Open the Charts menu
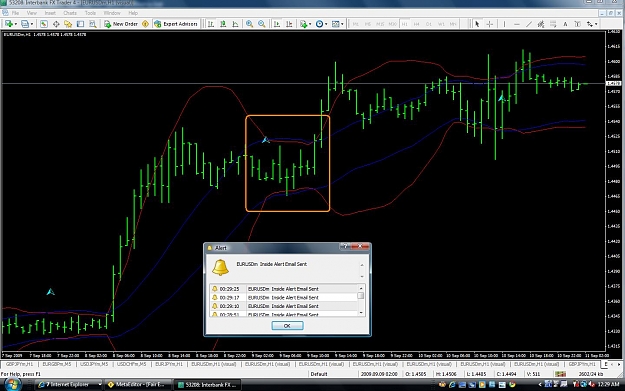Viewport: 625px width, 391px height. (70, 13)
